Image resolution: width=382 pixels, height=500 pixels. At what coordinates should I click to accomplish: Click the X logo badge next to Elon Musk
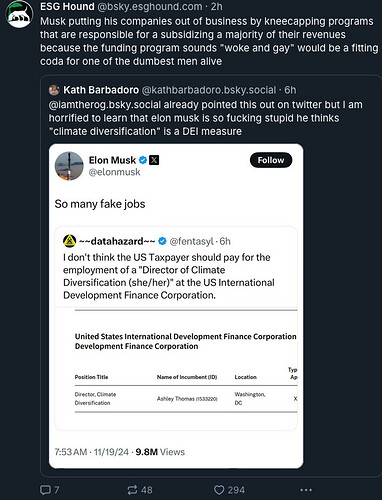154,160
